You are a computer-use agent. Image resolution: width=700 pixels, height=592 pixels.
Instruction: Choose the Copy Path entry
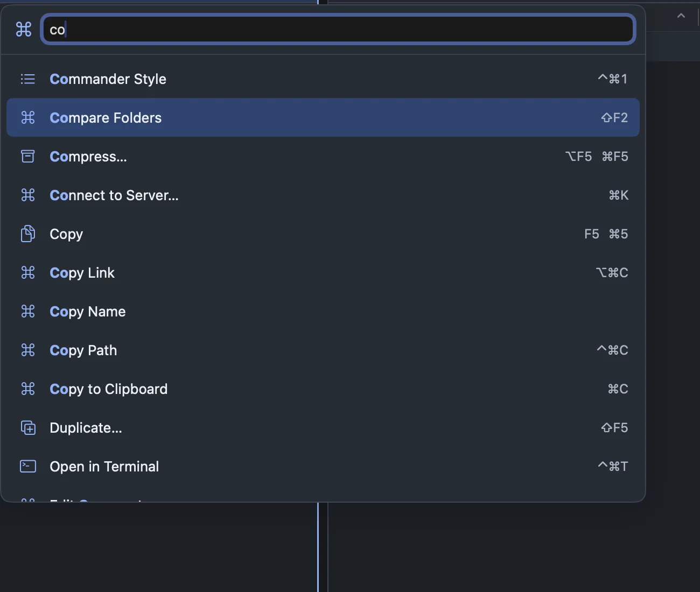[x=323, y=350]
